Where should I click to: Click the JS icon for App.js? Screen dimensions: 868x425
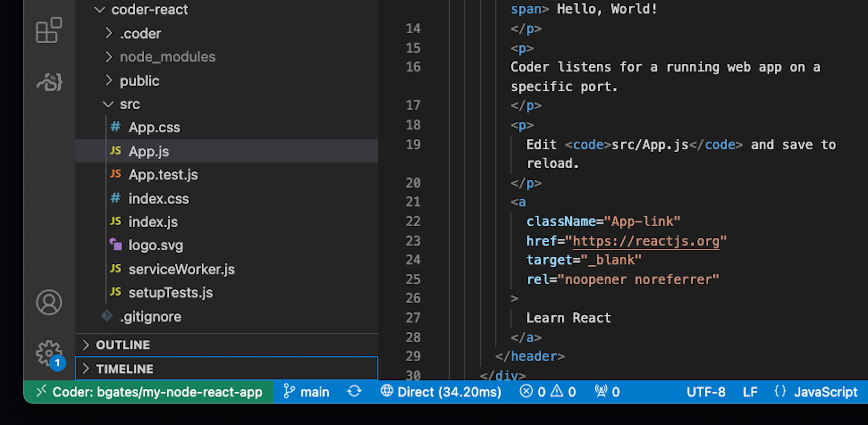pos(116,151)
